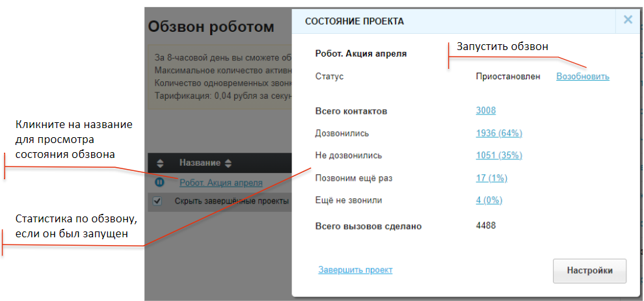Viewport: 644px width, 301px height.
Task: Click the Всего контактов label
Action: (351, 111)
